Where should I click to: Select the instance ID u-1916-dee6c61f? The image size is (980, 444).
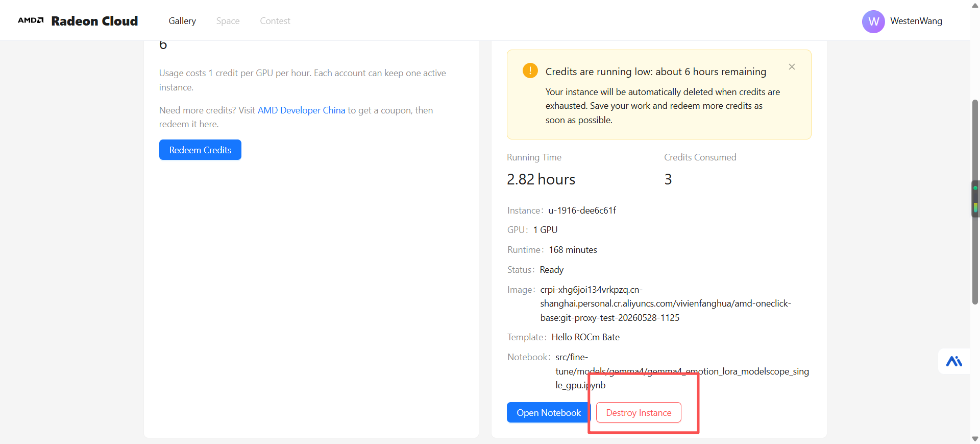tap(582, 211)
